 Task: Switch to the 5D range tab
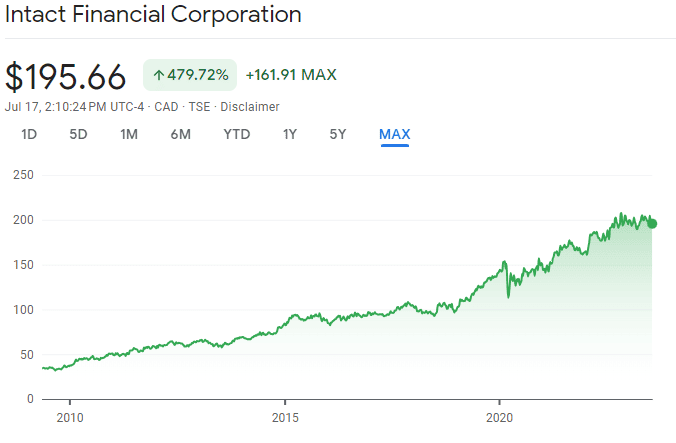(x=78, y=134)
